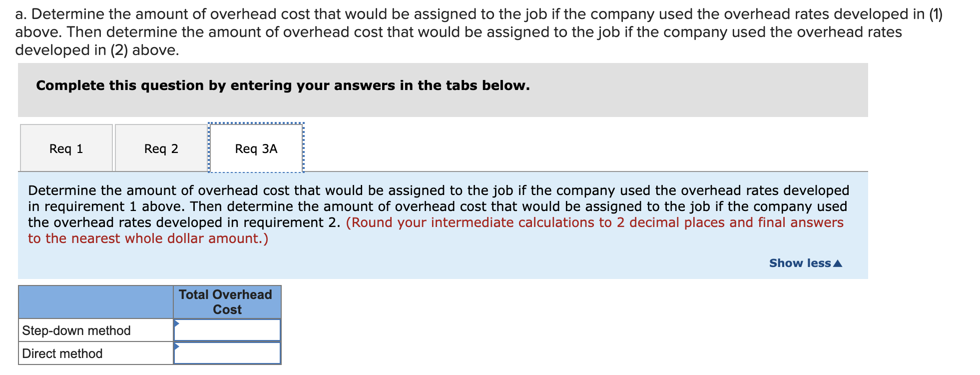Screen dimensions: 980x375
Task: Switch to the Req 2 tab
Action: click(x=161, y=147)
